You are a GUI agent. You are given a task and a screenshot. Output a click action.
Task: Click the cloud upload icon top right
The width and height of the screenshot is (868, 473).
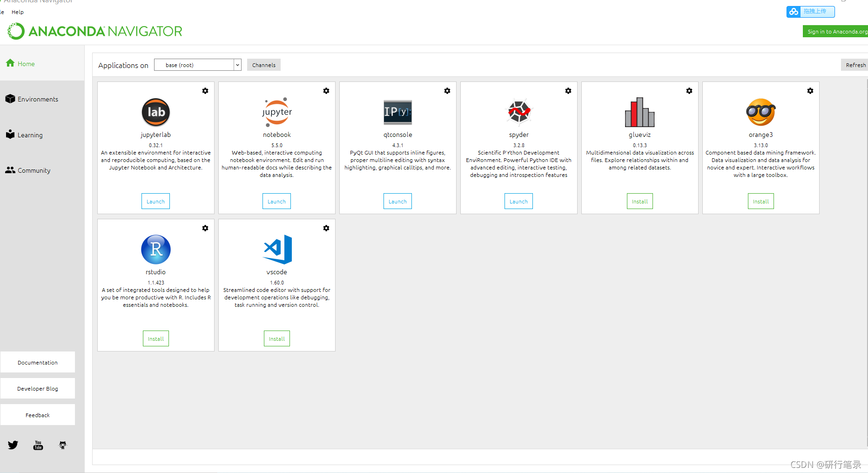click(794, 12)
